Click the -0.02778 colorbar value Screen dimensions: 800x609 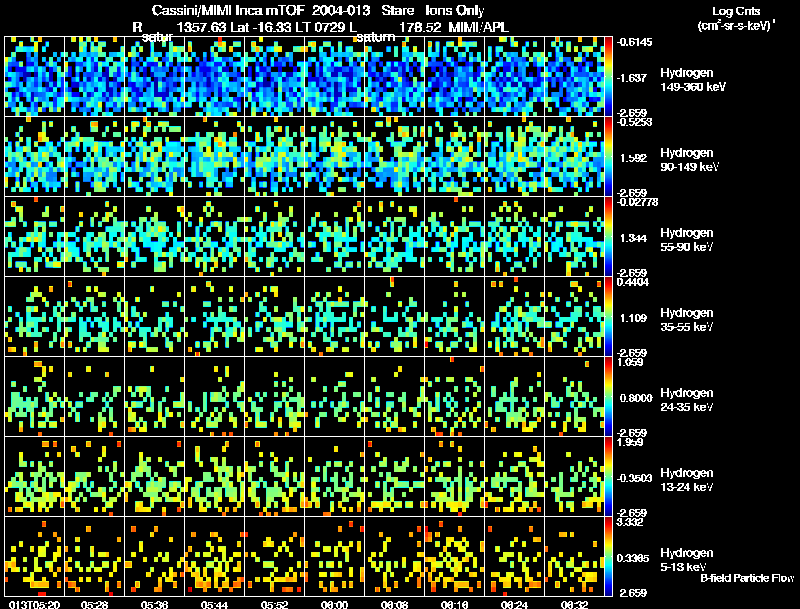[x=637, y=202]
